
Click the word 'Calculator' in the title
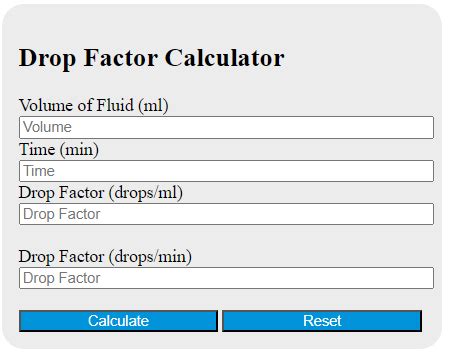click(225, 58)
